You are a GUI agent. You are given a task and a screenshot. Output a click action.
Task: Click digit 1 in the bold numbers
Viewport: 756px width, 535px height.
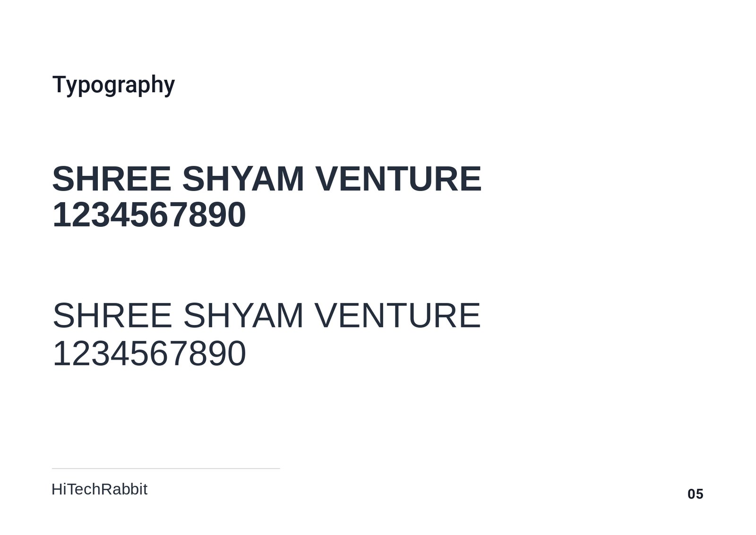pos(60,215)
